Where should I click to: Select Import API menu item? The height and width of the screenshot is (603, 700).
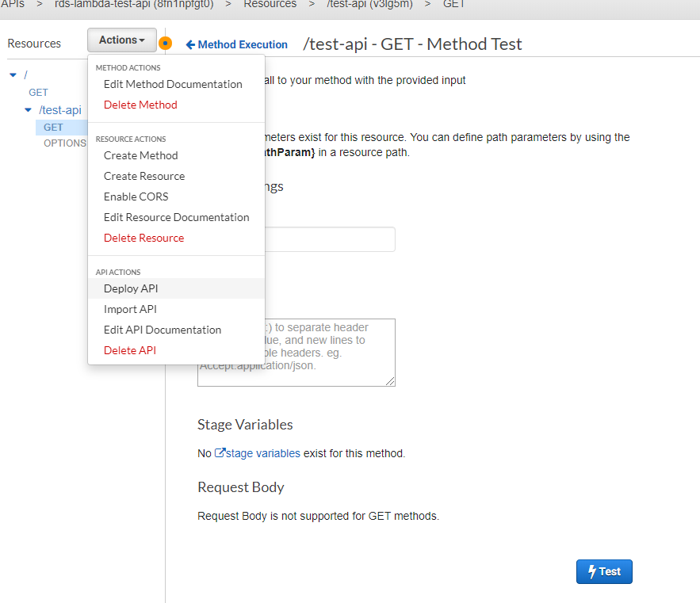coord(130,309)
